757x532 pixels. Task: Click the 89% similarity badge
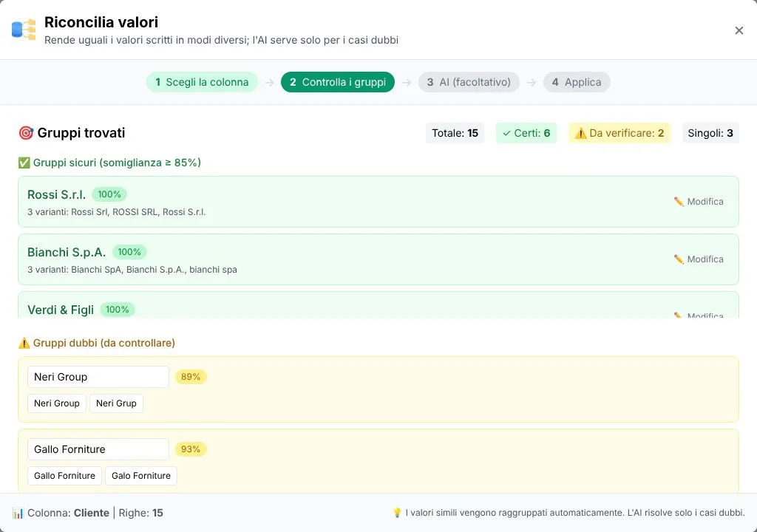tap(191, 377)
